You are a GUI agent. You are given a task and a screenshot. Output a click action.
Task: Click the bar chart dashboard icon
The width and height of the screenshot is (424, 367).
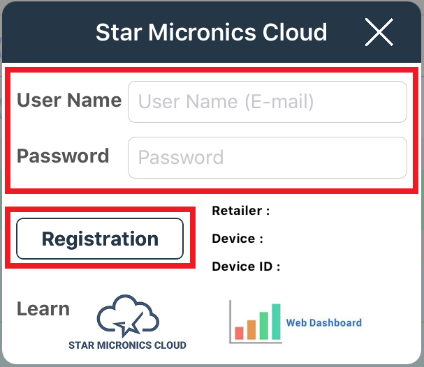tap(255, 322)
